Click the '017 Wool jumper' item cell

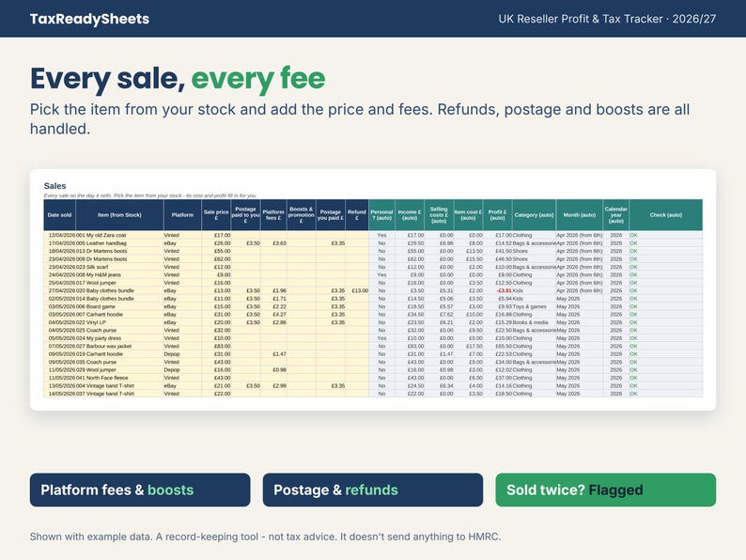119,283
